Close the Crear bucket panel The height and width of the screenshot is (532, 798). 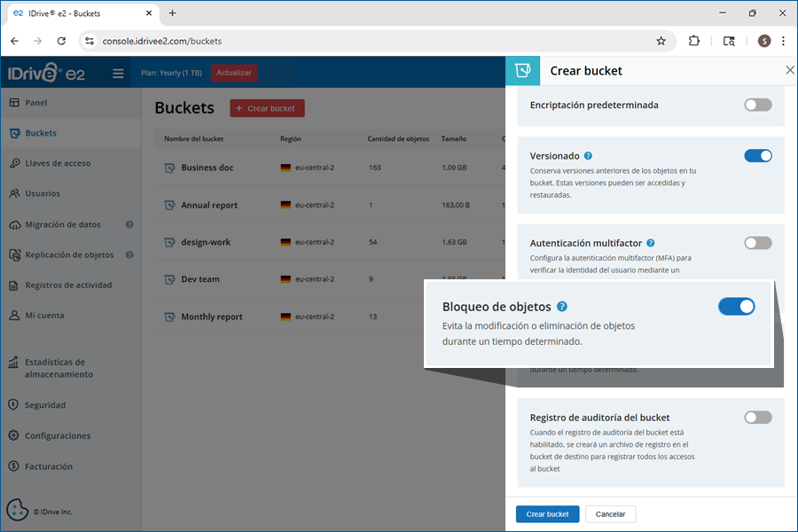click(x=789, y=70)
